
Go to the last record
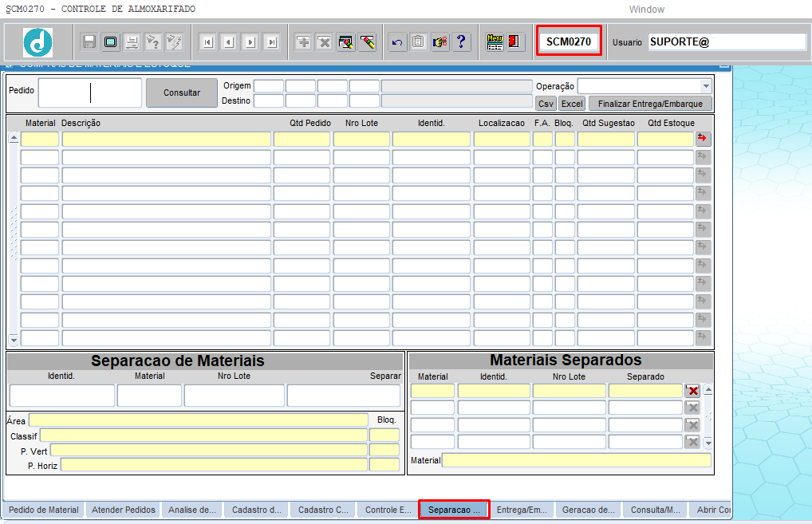pyautogui.click(x=272, y=42)
